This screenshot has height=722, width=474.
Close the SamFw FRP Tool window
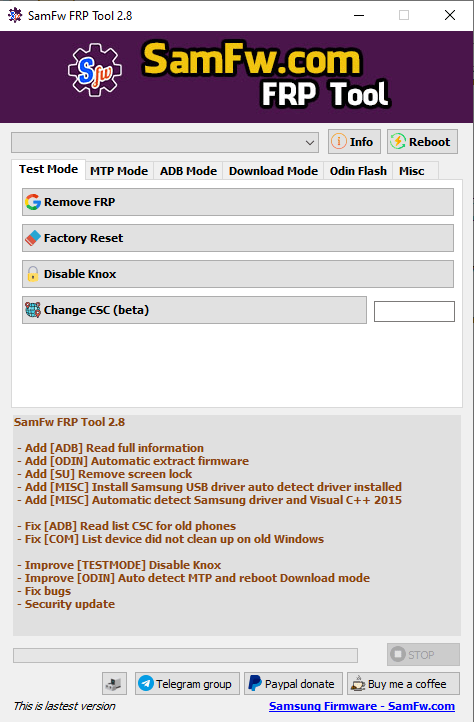pyautogui.click(x=450, y=15)
